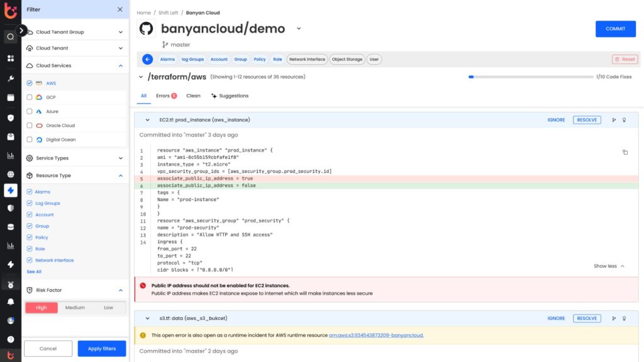Collapse the /terraform/aws folder

click(141, 77)
